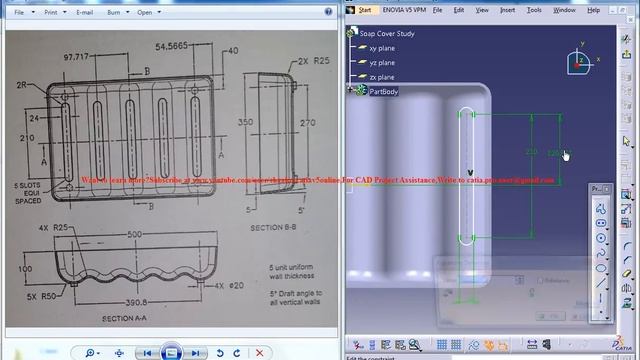Click the Project 3D Elements tool
640x360 pixels.
pos(627,303)
